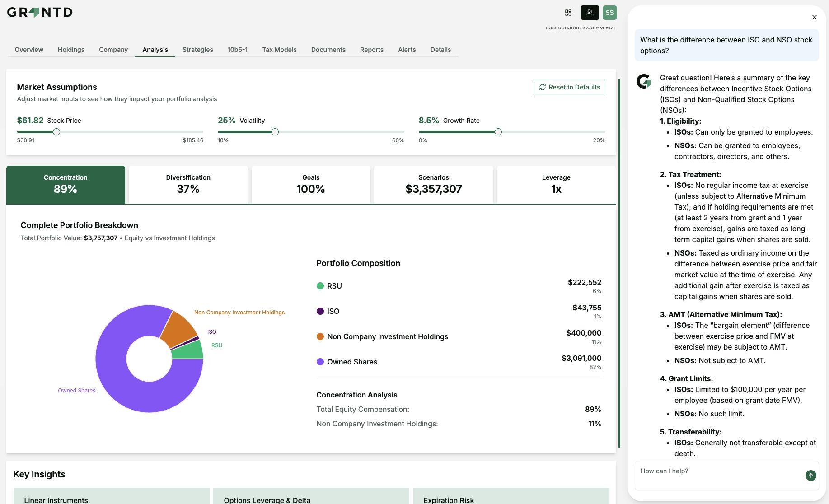Select the Scenarios $3,357,307 card

pyautogui.click(x=433, y=184)
